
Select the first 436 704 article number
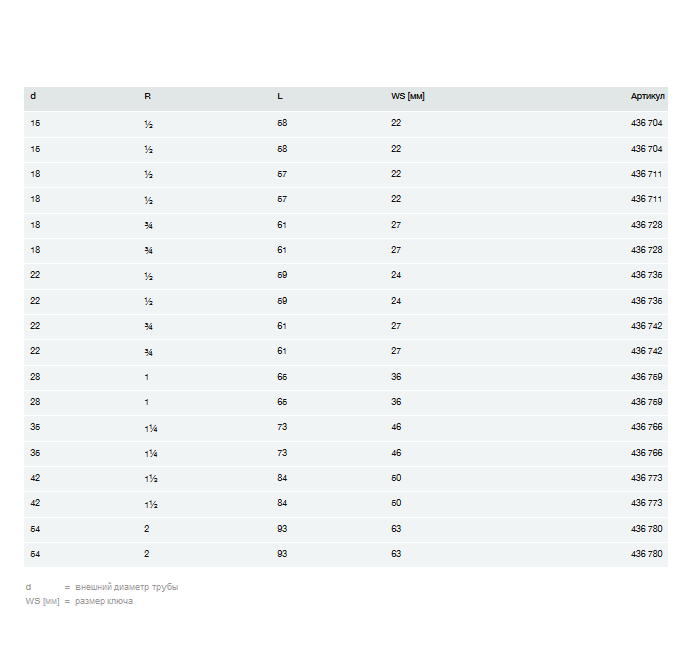[x=646, y=123]
